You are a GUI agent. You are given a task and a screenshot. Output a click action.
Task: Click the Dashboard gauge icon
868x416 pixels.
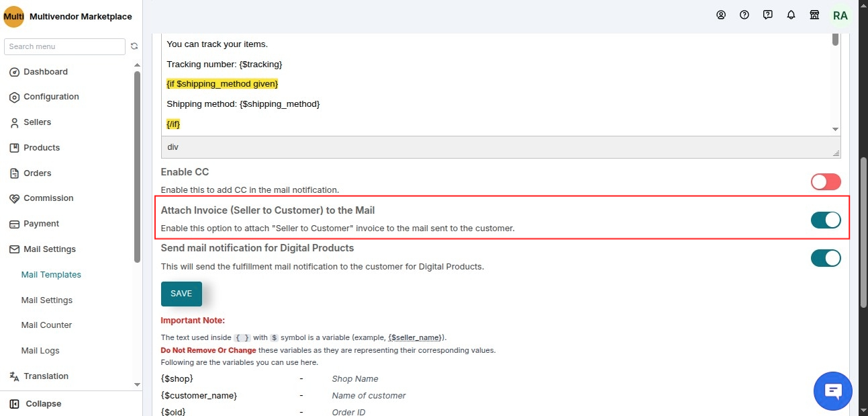(x=14, y=72)
